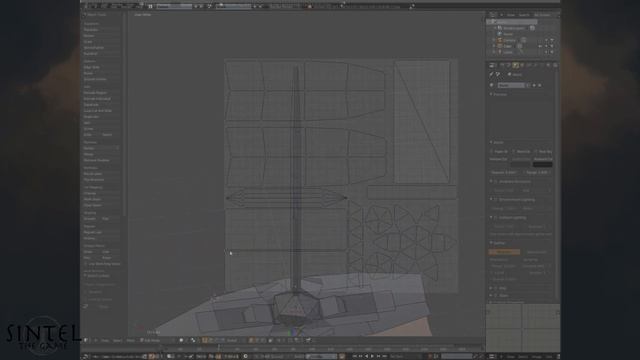640x360 pixels.
Task: Click the Remove Doubles button
Action: 102,160
